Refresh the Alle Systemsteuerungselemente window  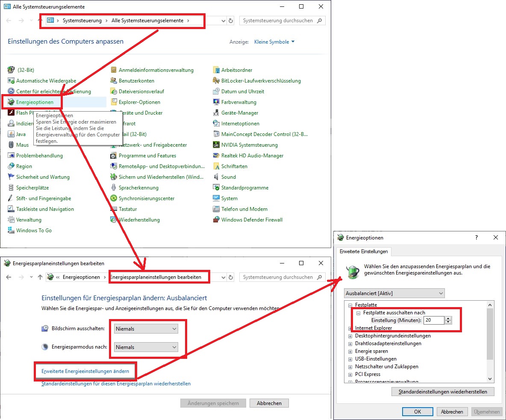click(231, 21)
